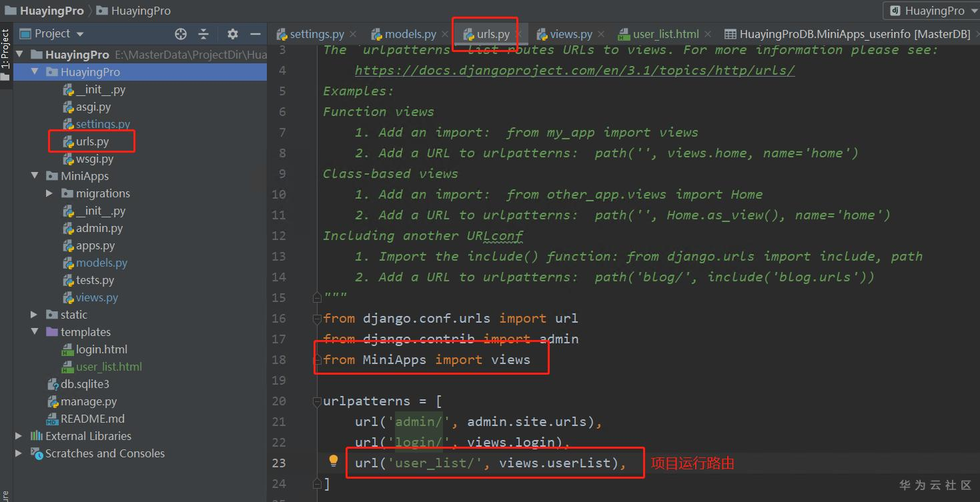Viewport: 980px width, 502px height.
Task: Open wsgi.py file in tree
Action: [94, 159]
